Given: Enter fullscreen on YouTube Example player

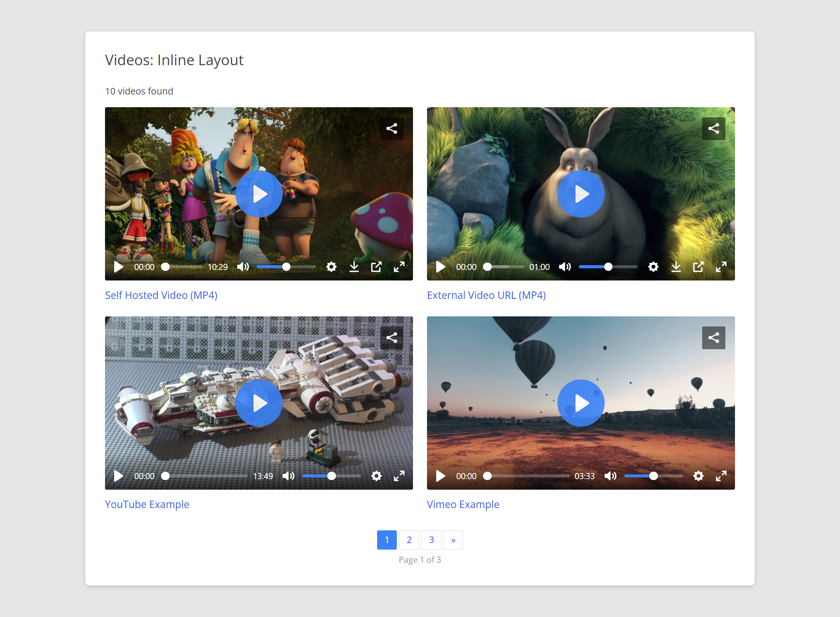Looking at the screenshot, I should (x=399, y=476).
